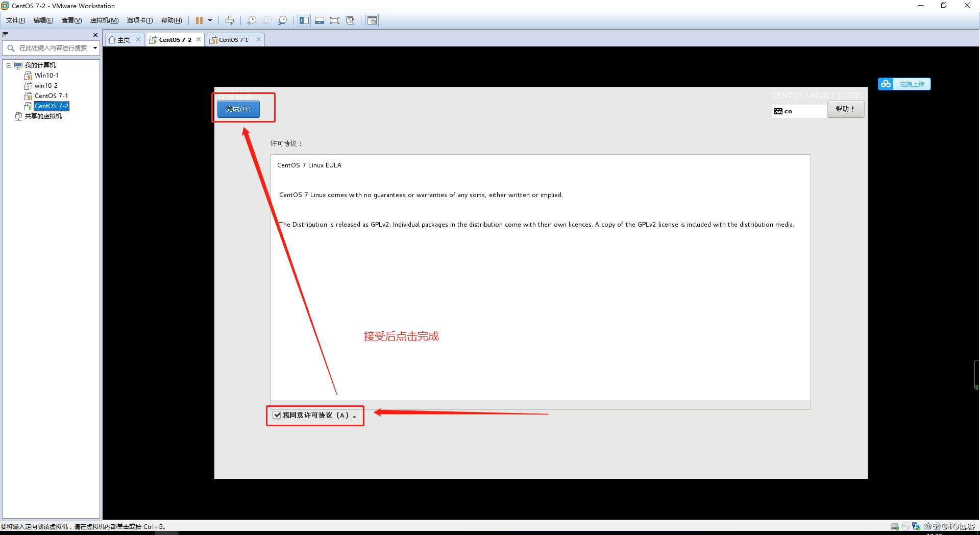Toggle the 我同意许可协议(A) checkbox
Image resolution: width=980 pixels, height=535 pixels.
(x=277, y=415)
